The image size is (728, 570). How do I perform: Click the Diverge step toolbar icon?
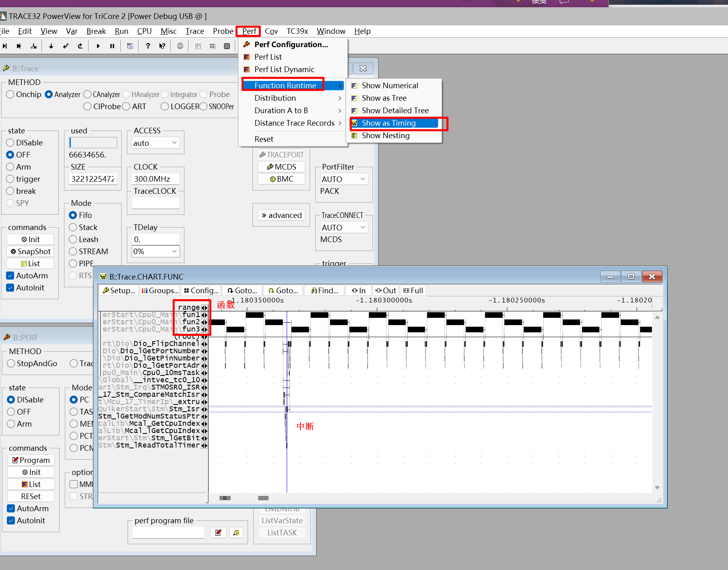[x=33, y=46]
